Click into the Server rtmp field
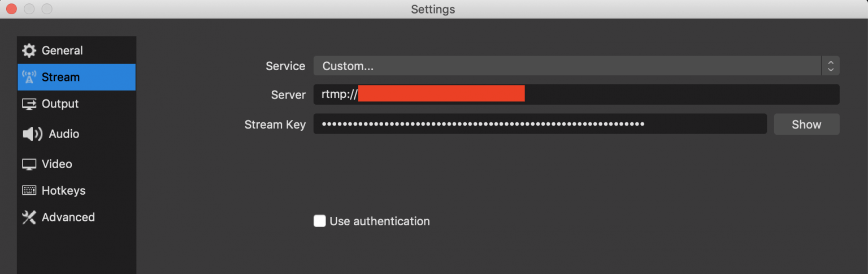 tap(576, 95)
